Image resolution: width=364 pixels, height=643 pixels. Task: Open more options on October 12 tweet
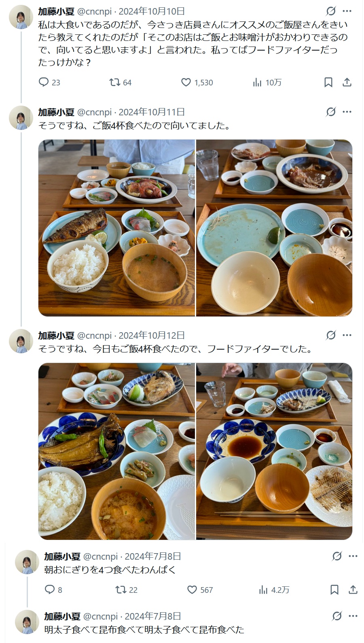(347, 335)
